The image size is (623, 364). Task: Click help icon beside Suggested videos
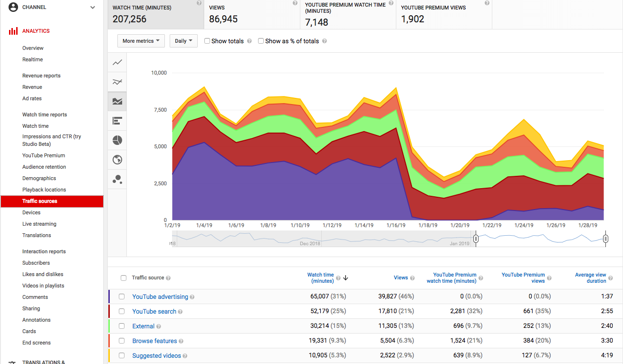click(185, 356)
